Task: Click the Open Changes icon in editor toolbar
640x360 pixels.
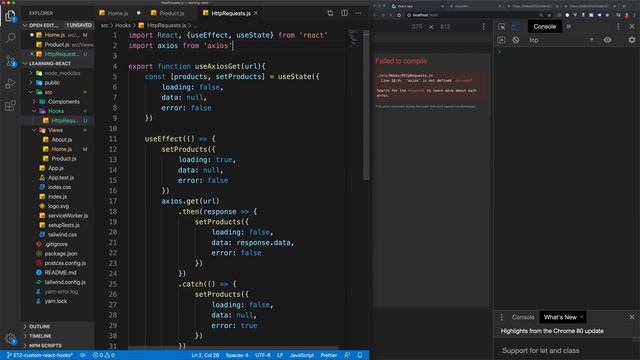Action: (330, 13)
